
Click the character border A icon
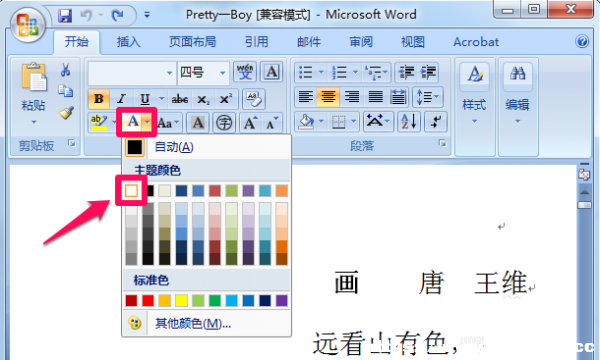(x=271, y=72)
